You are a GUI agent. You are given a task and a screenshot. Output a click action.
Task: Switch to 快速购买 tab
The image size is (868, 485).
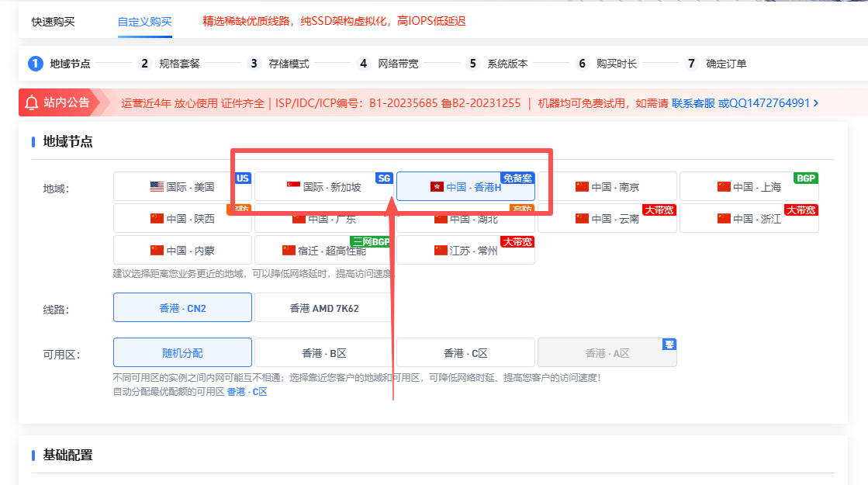(54, 22)
